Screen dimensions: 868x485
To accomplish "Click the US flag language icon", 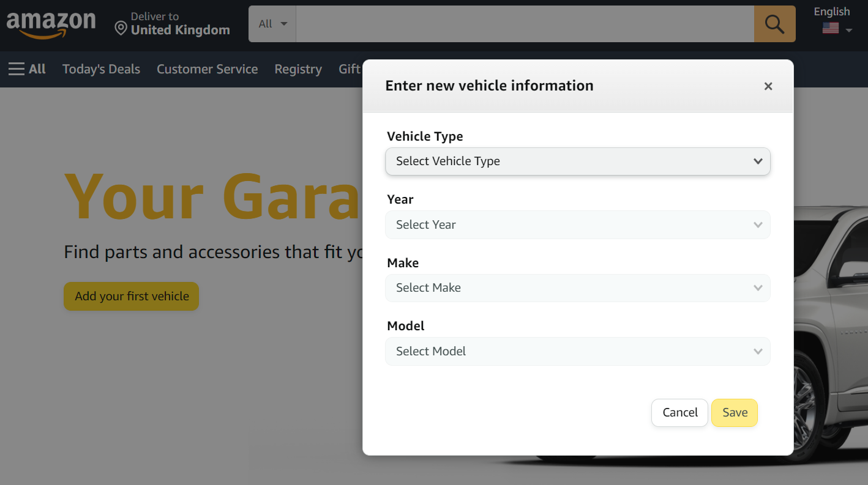I will tap(830, 28).
